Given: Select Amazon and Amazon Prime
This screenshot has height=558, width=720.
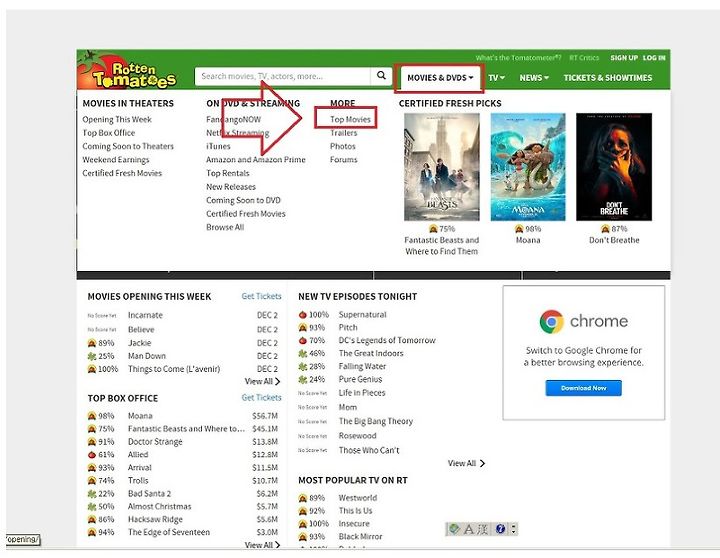Looking at the screenshot, I should (x=255, y=159).
